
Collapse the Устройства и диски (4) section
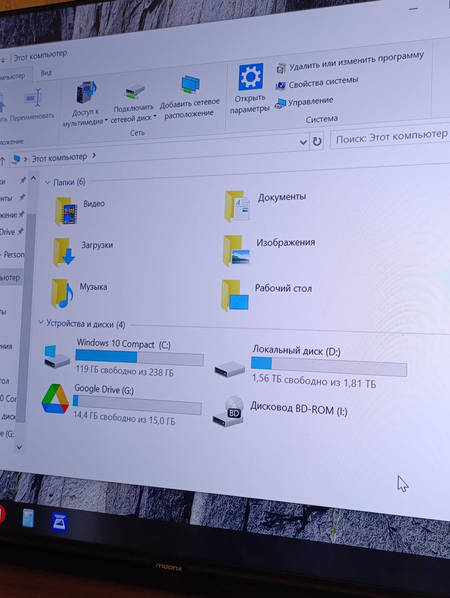pyautogui.click(x=41, y=323)
